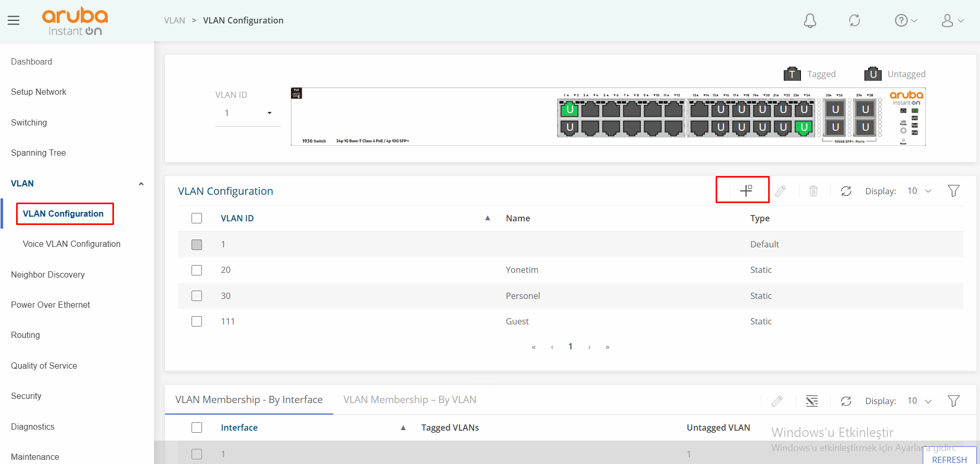The image size is (980, 464).
Task: Click the edit pencil in VLAN Membership panel
Action: point(777,401)
